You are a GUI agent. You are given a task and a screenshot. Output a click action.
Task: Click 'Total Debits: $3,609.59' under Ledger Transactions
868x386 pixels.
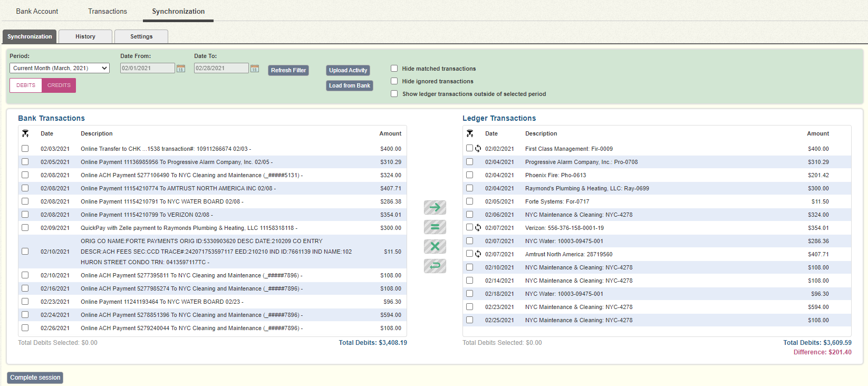point(817,343)
